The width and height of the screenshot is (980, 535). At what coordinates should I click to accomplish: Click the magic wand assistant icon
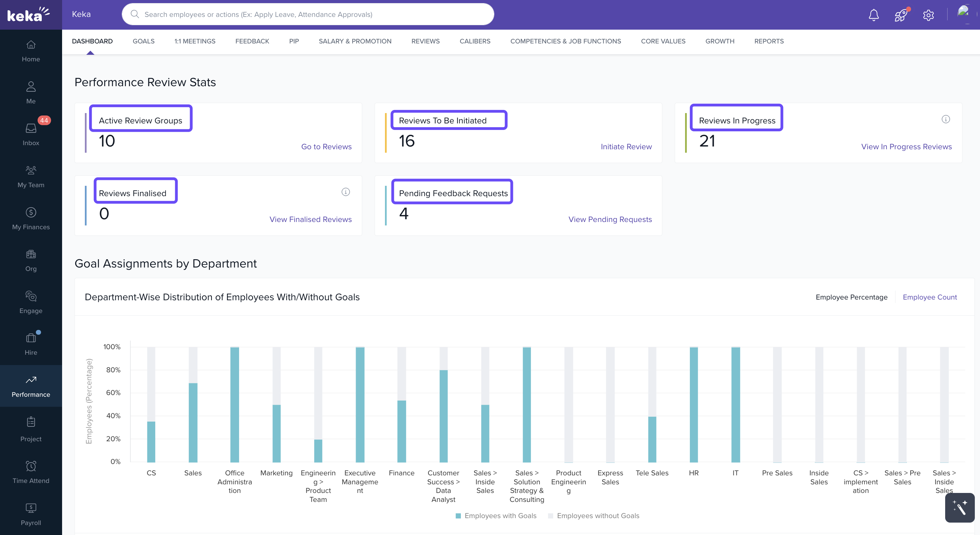[960, 508]
